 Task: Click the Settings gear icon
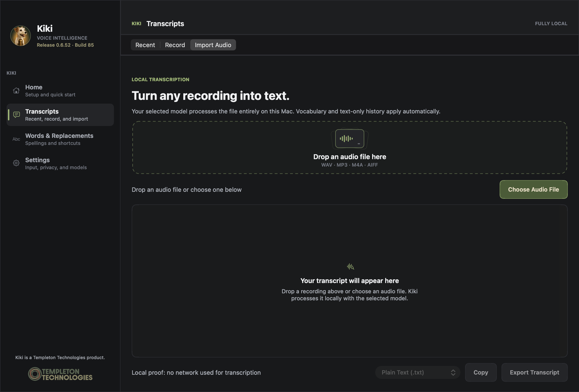coord(16,163)
